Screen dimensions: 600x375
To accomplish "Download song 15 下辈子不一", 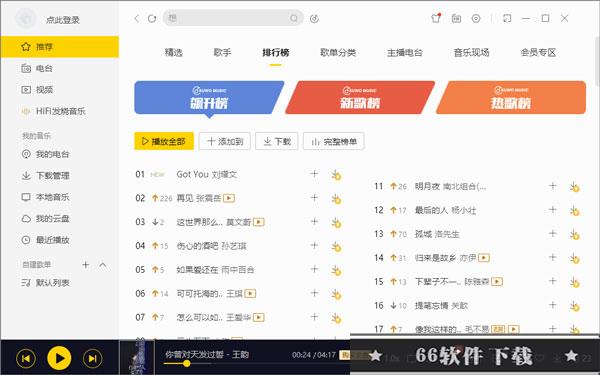I will (574, 282).
